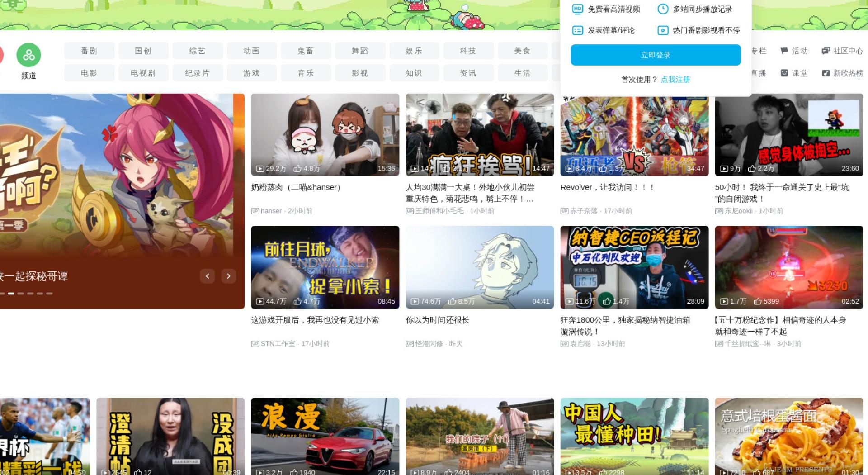The width and height of the screenshot is (868, 475).
Task: Open the 浪漫 Alfa Romeo video thumbnail
Action: (x=325, y=437)
